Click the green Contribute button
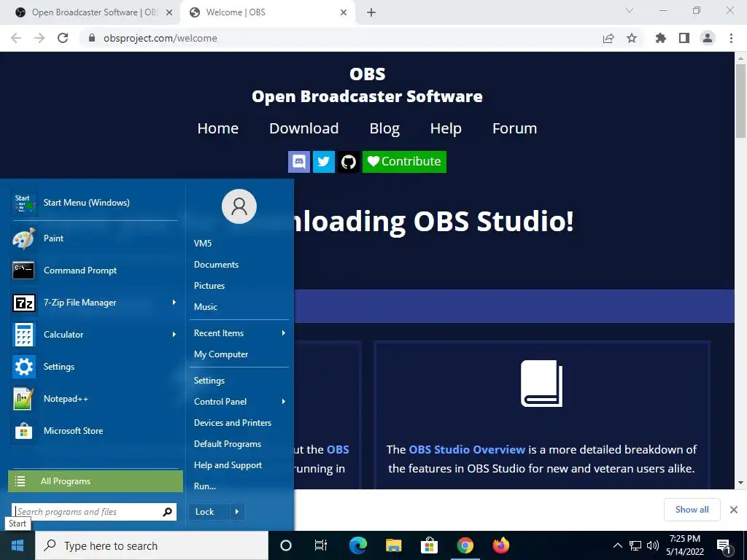Viewport: 747px width, 560px height. (404, 161)
